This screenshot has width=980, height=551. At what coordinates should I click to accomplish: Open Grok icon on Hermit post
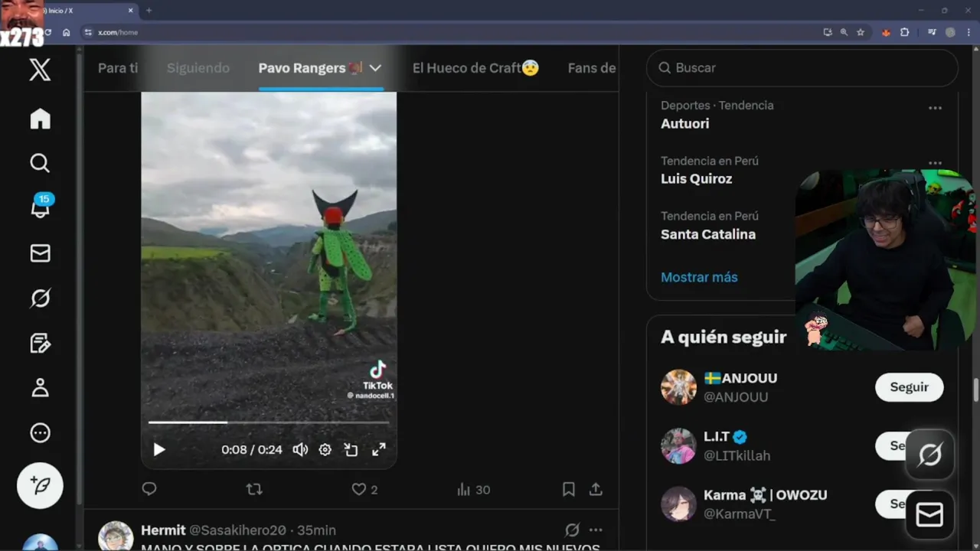tap(572, 530)
